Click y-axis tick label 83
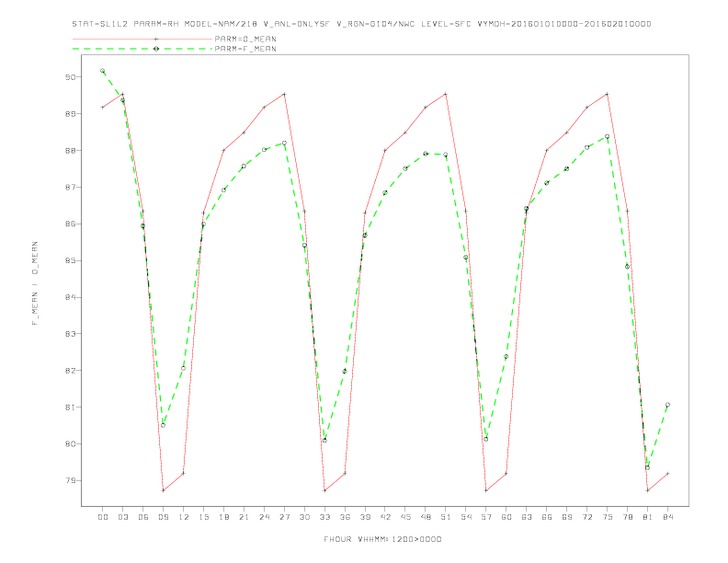The width and height of the screenshot is (728, 563). pyautogui.click(x=70, y=334)
